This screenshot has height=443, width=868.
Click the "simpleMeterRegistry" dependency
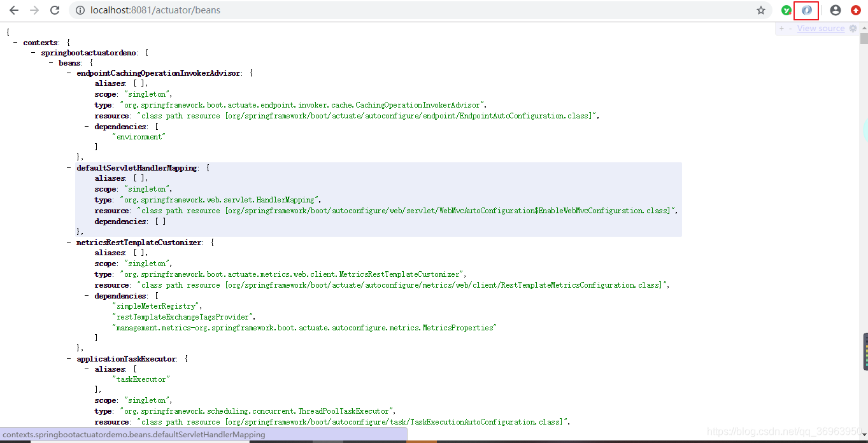pyautogui.click(x=157, y=306)
